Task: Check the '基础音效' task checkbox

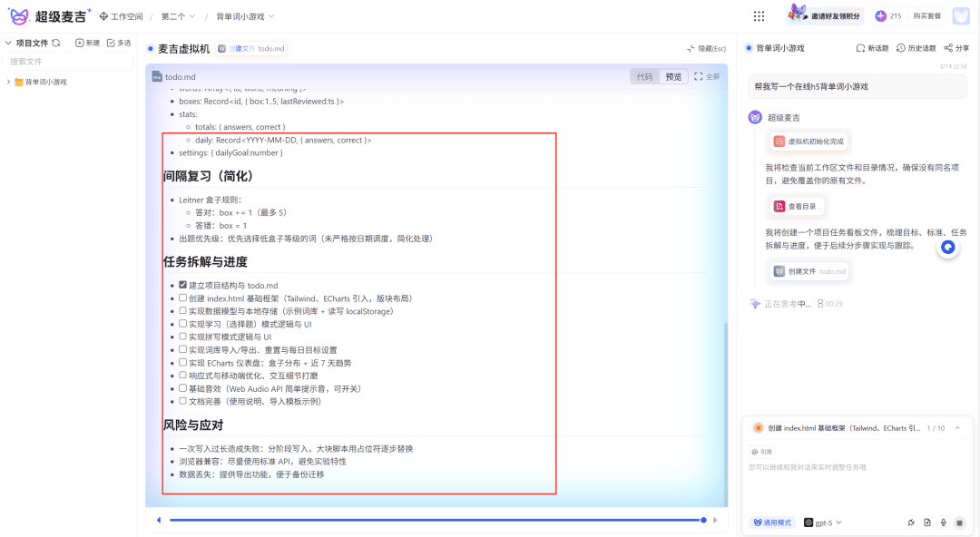Action: click(x=183, y=388)
